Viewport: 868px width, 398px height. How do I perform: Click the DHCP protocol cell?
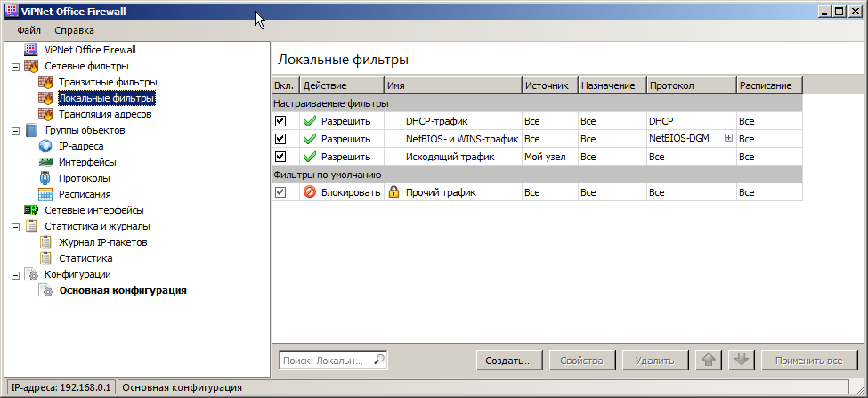692,121
